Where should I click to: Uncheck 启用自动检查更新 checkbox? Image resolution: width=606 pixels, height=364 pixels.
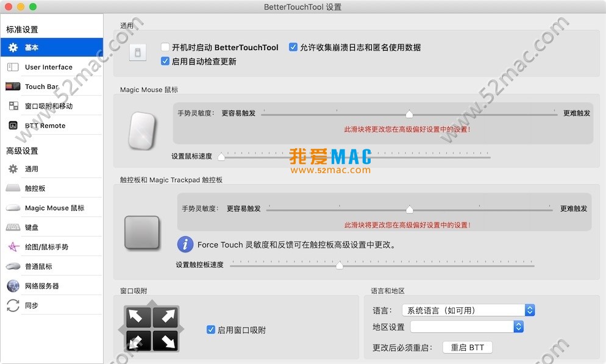tap(165, 61)
